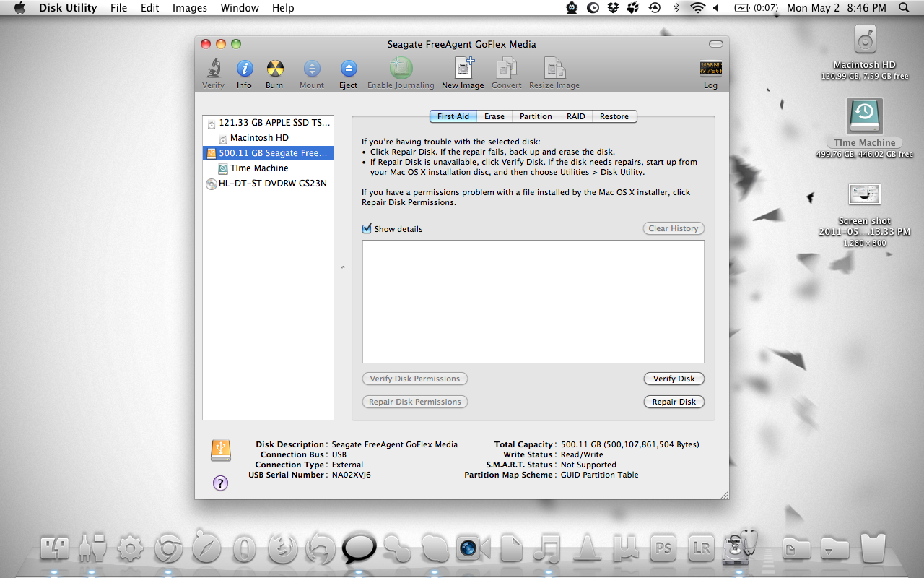The height and width of the screenshot is (578, 924).
Task: Click the toolbar show/hide pill button
Action: coord(716,44)
